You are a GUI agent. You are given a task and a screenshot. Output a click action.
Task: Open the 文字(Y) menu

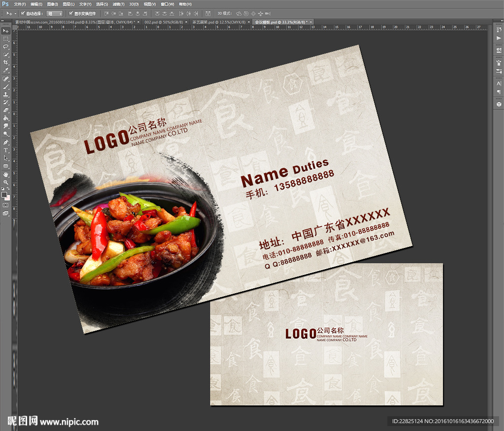tap(85, 4)
